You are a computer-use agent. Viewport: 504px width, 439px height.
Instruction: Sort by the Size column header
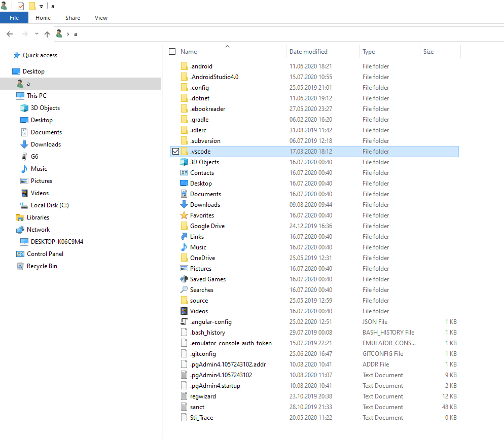tap(428, 51)
